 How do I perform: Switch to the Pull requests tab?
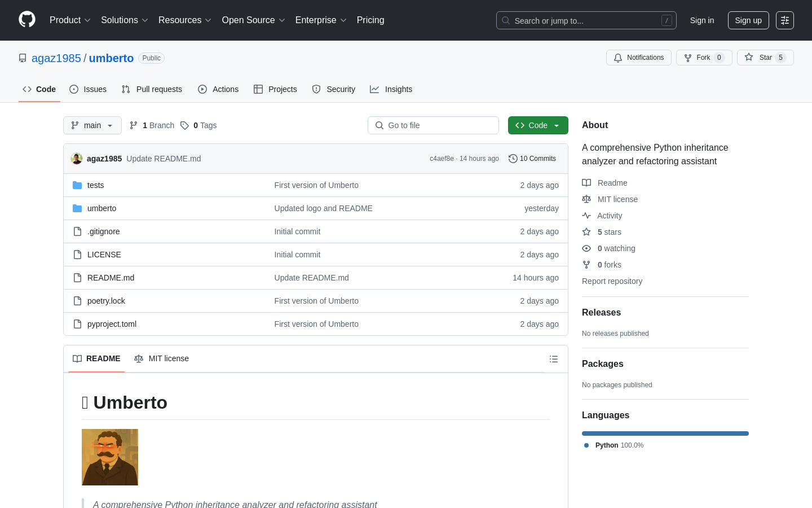(x=152, y=89)
